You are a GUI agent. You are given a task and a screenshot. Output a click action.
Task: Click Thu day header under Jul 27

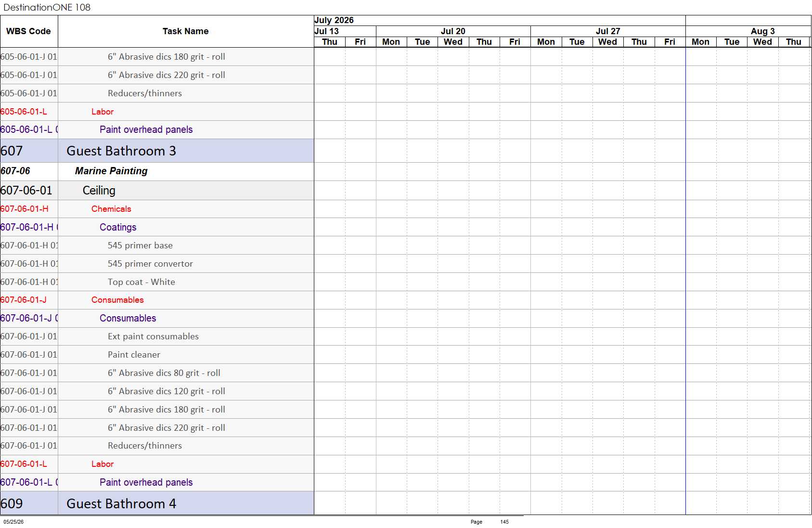tap(639, 42)
